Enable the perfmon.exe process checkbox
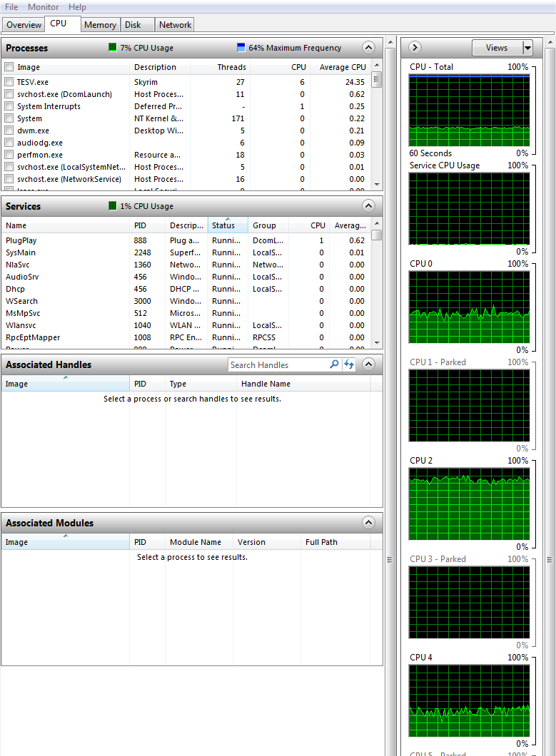The width and height of the screenshot is (556, 756). (9, 155)
